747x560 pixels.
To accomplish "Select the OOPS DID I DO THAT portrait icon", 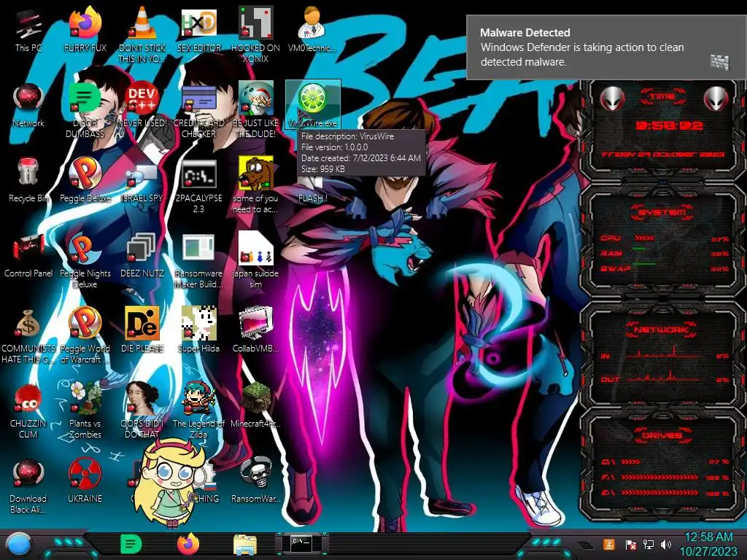I will pyautogui.click(x=142, y=411).
